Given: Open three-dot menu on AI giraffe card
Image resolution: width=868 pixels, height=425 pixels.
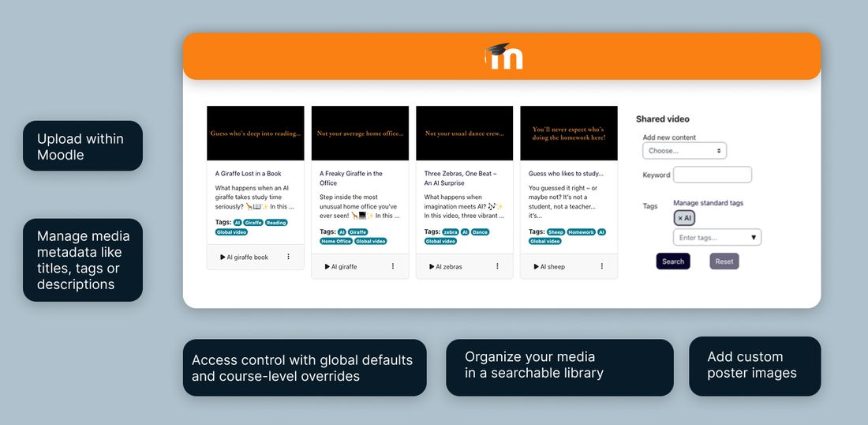Looking at the screenshot, I should click(393, 266).
